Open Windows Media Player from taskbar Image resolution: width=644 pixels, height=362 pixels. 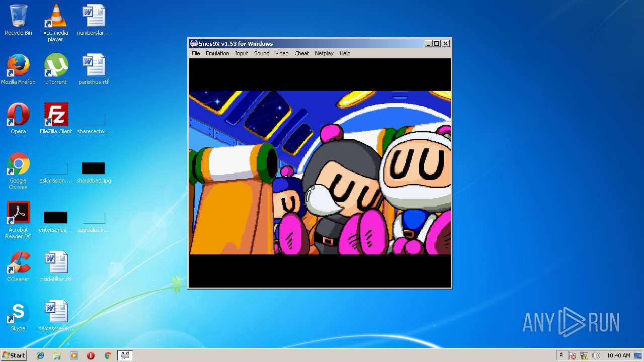click(74, 355)
